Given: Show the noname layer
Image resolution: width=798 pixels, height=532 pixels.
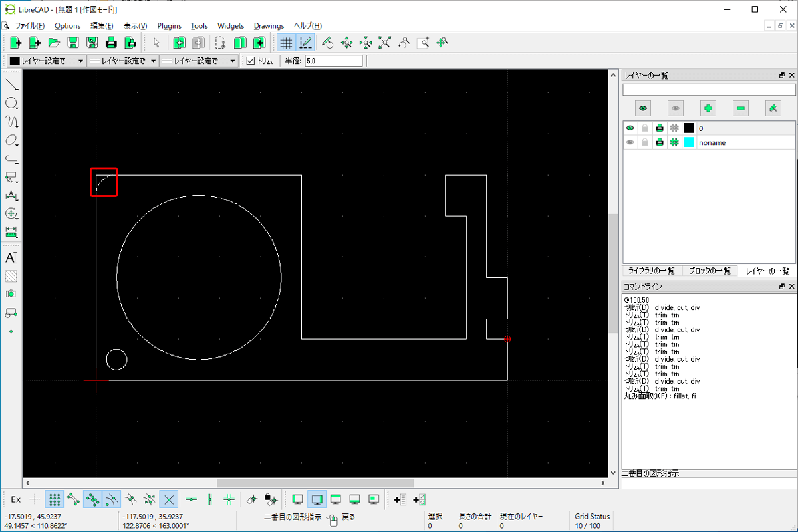Looking at the screenshot, I should [x=630, y=142].
